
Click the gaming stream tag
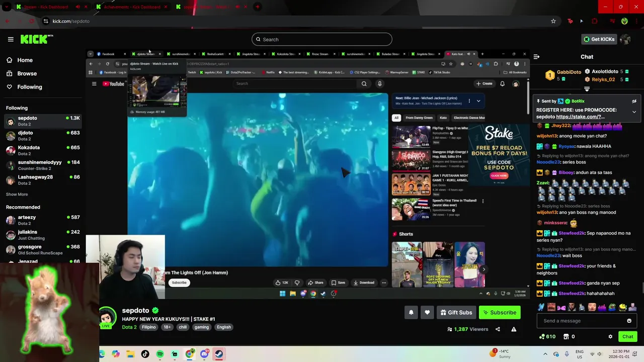tap(202, 327)
